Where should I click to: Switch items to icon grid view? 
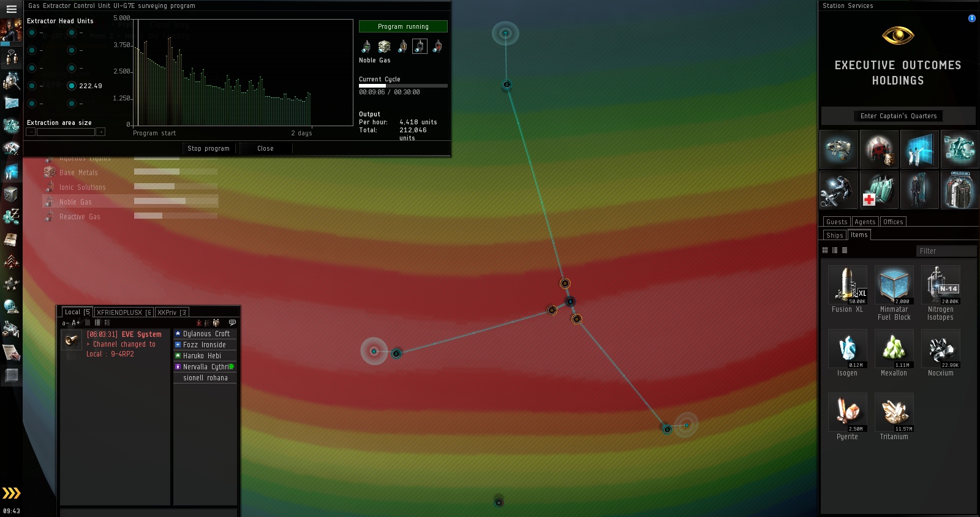tap(825, 251)
